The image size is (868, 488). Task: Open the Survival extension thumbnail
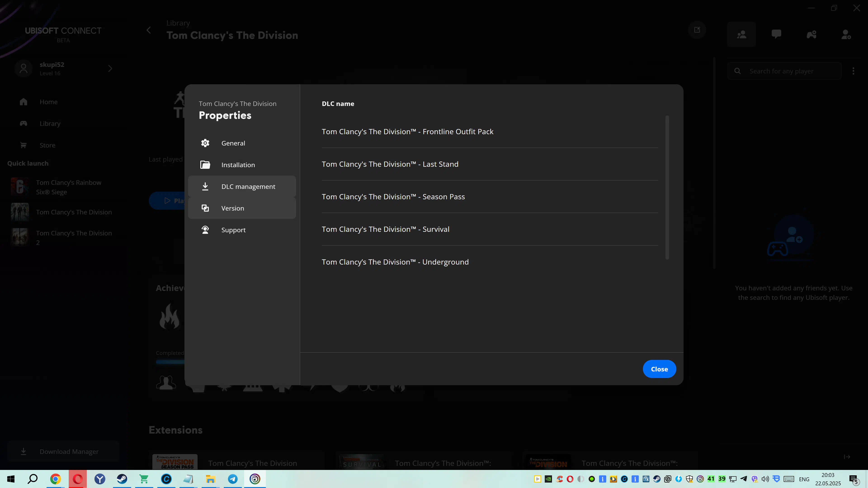click(x=362, y=462)
